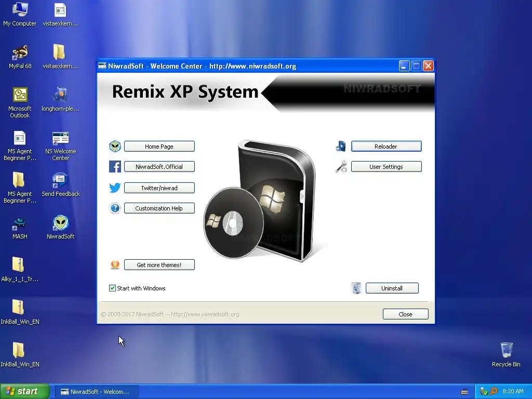Click the Uninstall button

coord(392,288)
